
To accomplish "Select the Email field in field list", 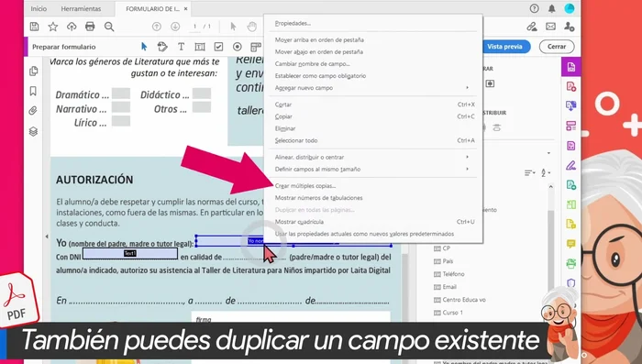I will pos(449,287).
